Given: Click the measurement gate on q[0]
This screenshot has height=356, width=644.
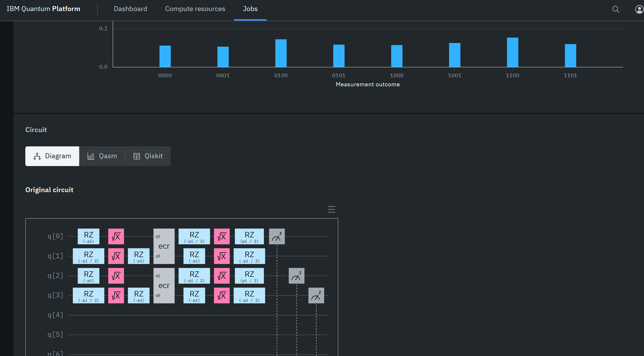Looking at the screenshot, I should click(277, 236).
